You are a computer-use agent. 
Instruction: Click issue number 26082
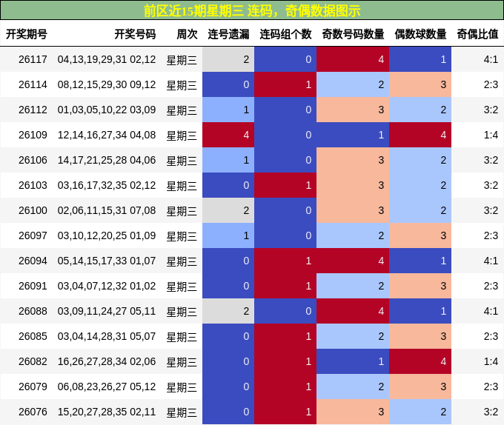(x=33, y=361)
